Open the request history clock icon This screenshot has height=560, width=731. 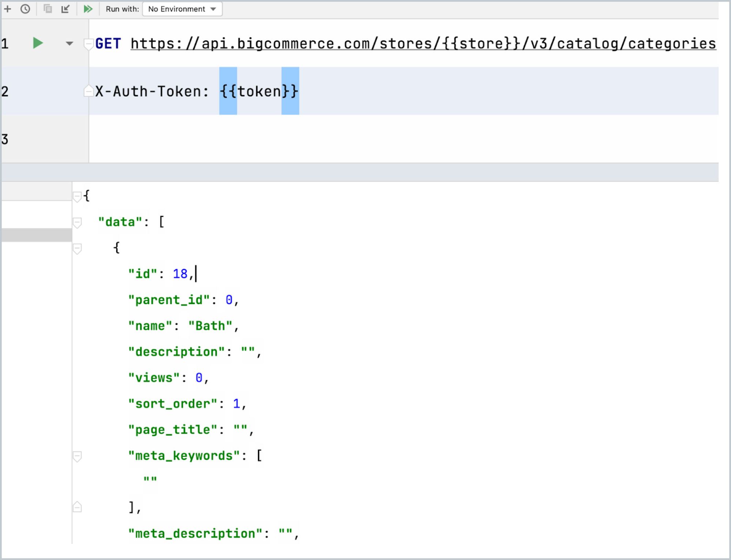click(x=25, y=9)
